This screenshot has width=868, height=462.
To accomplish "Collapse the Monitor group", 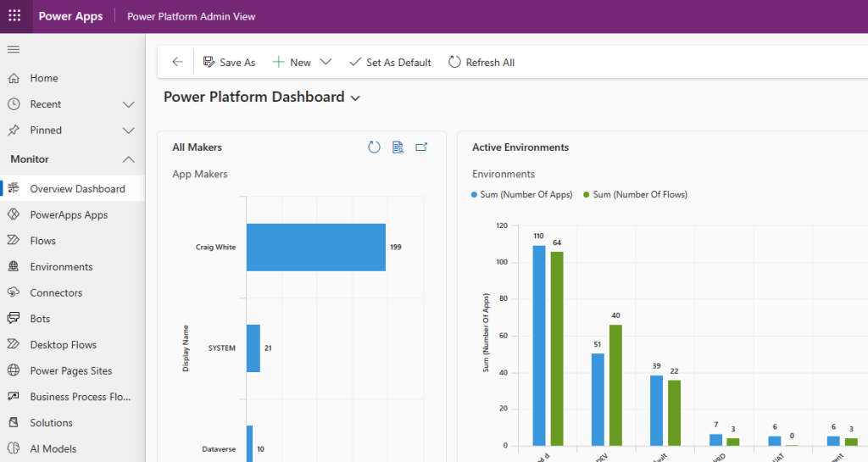I will (x=129, y=159).
